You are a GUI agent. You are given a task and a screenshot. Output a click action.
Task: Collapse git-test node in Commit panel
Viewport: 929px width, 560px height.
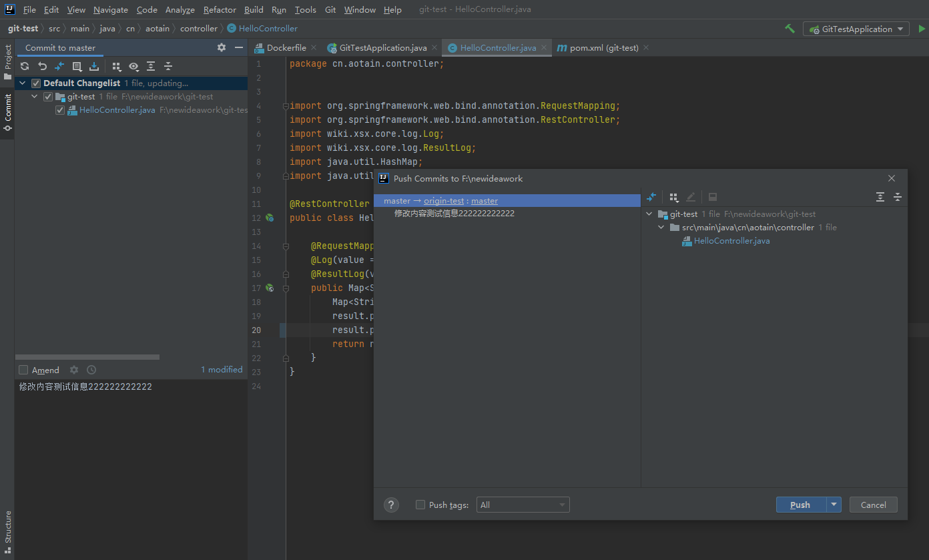tap(35, 97)
